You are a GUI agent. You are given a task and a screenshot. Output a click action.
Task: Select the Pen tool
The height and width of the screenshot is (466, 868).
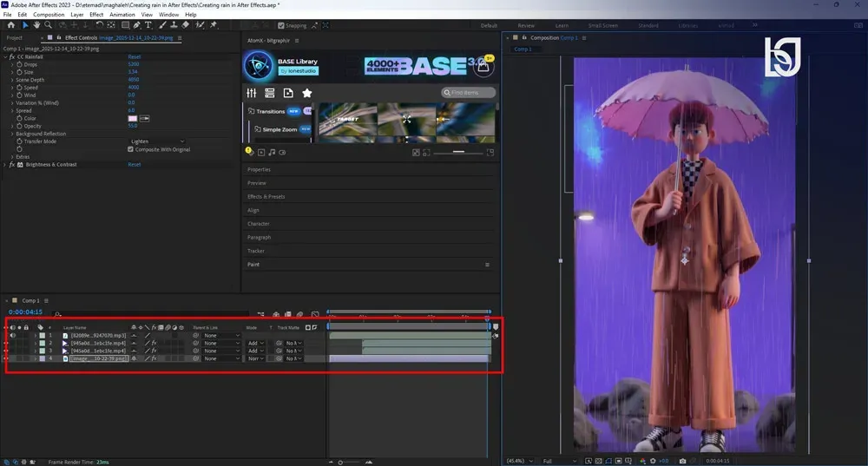137,25
